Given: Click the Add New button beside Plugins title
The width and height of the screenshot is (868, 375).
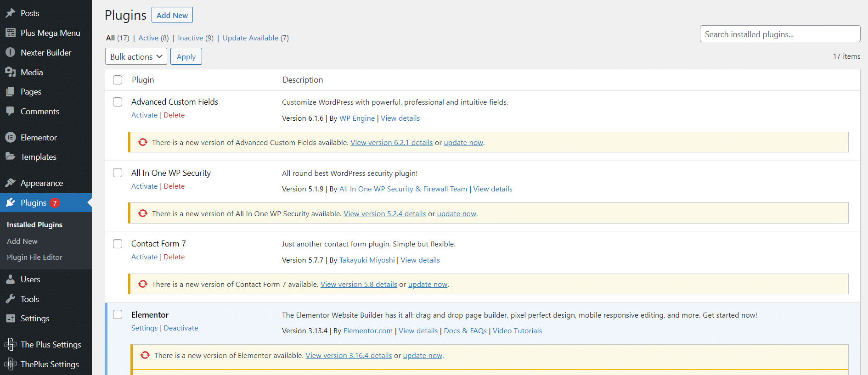Looking at the screenshot, I should 172,15.
